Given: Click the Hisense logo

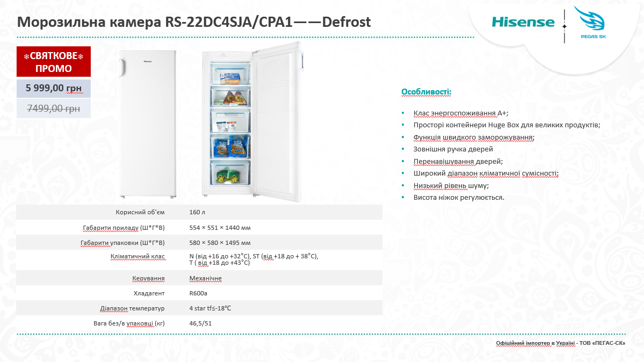Looking at the screenshot, I should point(523,22).
